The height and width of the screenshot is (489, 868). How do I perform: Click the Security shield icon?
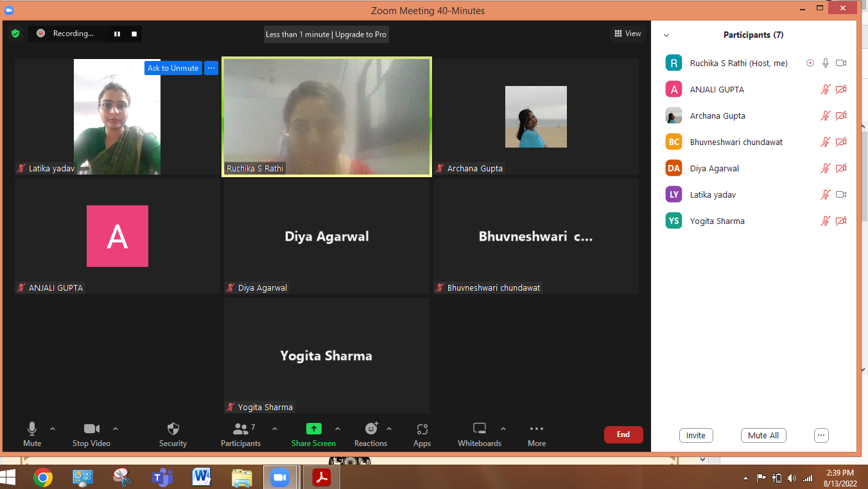pos(173,429)
